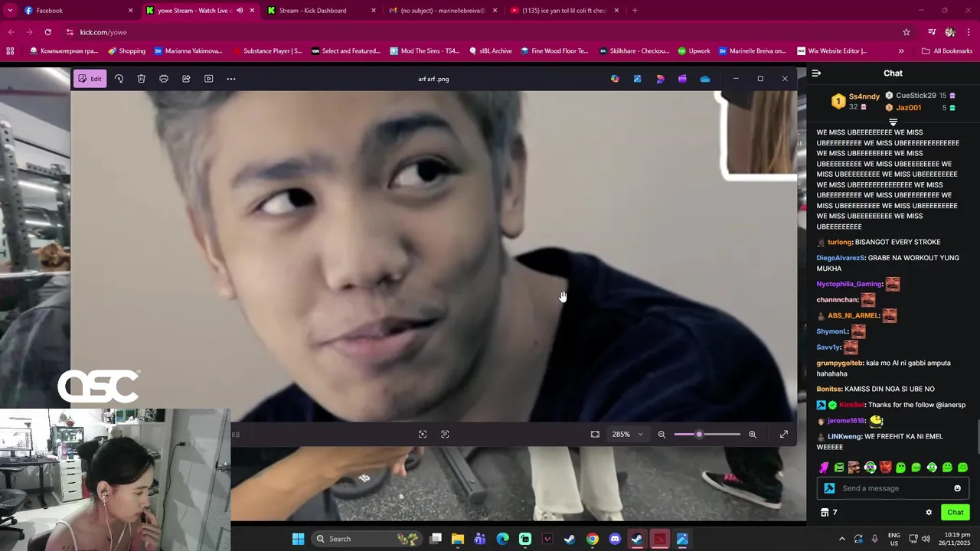Click the Photos zoom slider handle
The width and height of the screenshot is (980, 551).
point(699,435)
